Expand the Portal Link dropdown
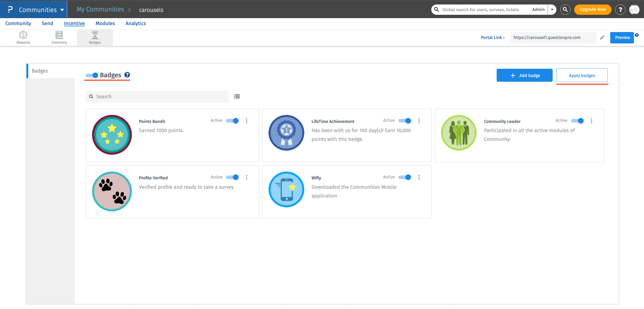The image size is (644, 309). pos(493,37)
